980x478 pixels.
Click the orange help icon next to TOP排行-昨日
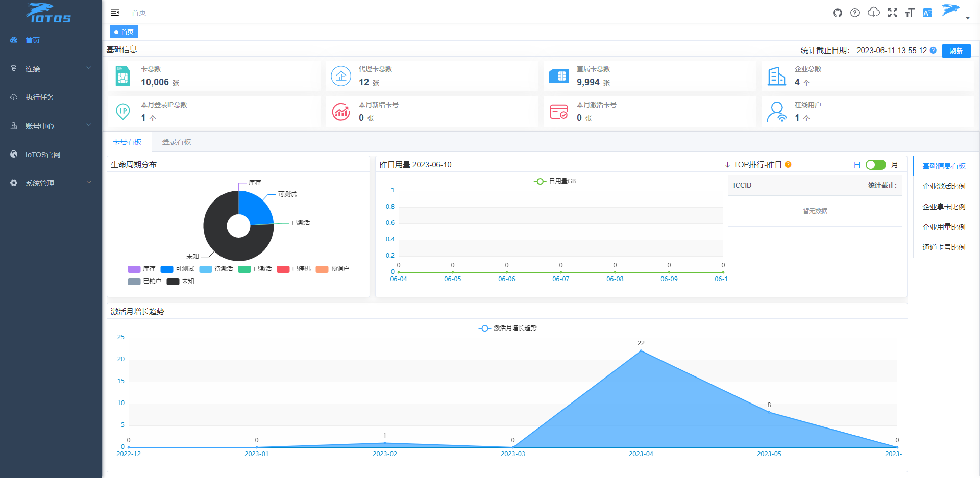click(x=788, y=164)
